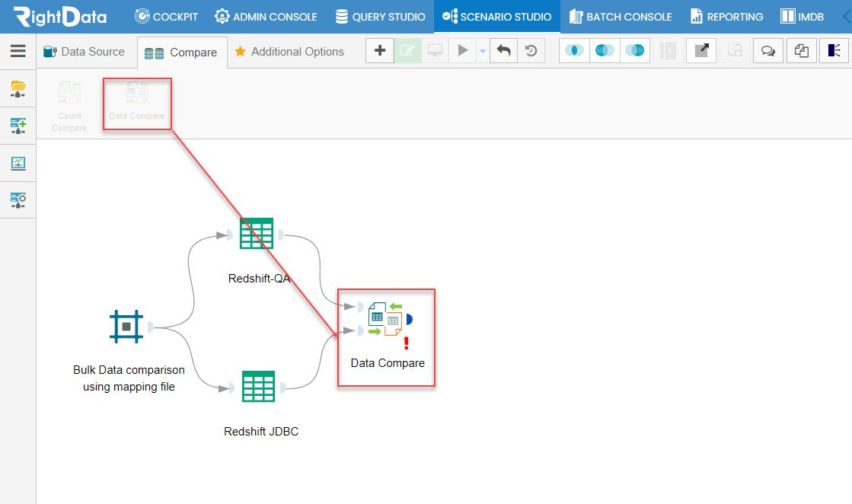Switch to the Additional Options tab
This screenshot has width=852, height=504.
click(x=289, y=52)
